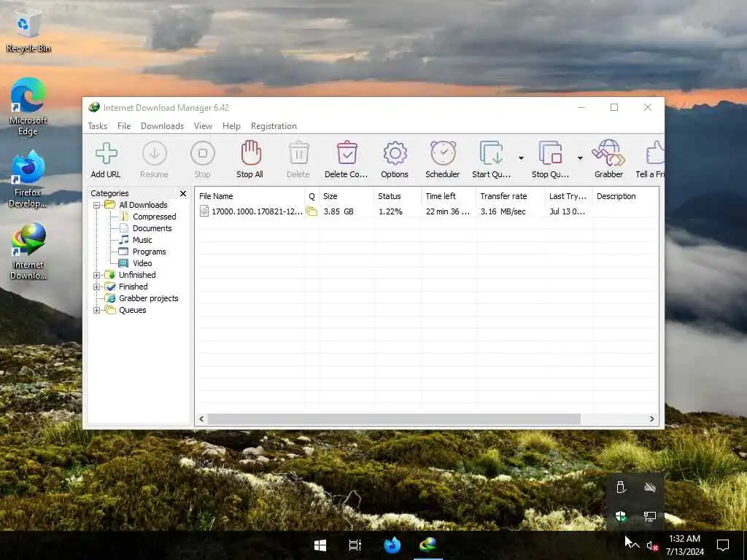
Task: Select the Queues folder label
Action: point(133,310)
